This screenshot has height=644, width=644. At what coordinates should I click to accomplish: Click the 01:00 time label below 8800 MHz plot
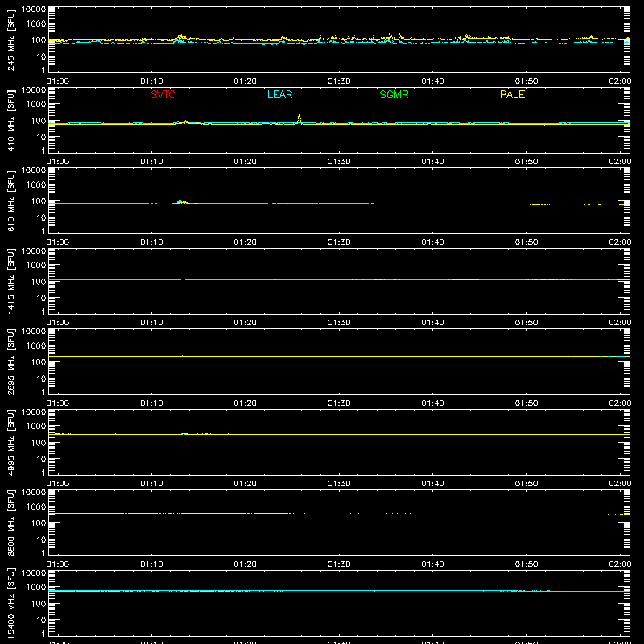coord(58,564)
